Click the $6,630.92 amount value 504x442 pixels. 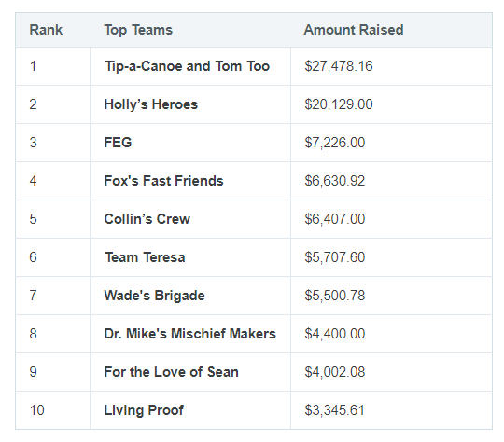[335, 181]
